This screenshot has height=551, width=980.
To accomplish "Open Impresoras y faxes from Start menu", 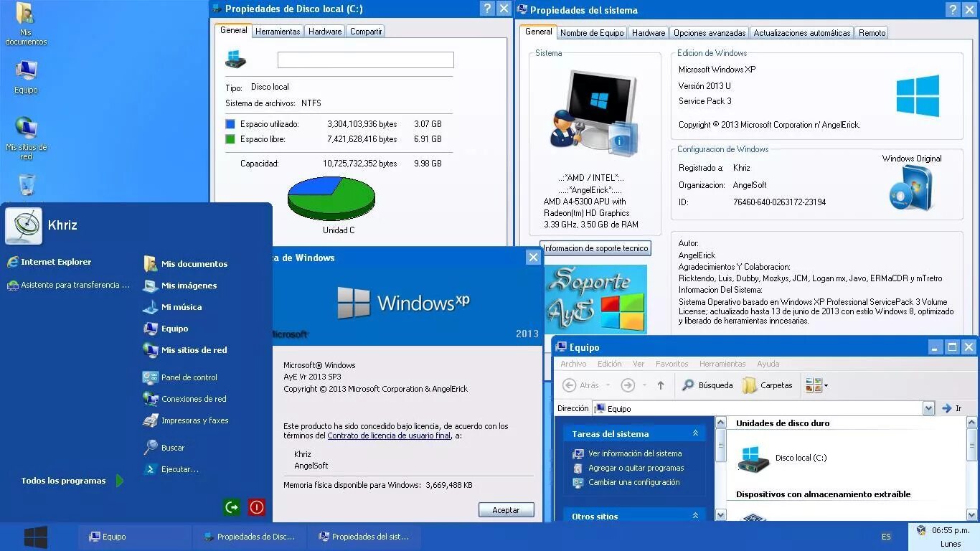I will coord(186,420).
